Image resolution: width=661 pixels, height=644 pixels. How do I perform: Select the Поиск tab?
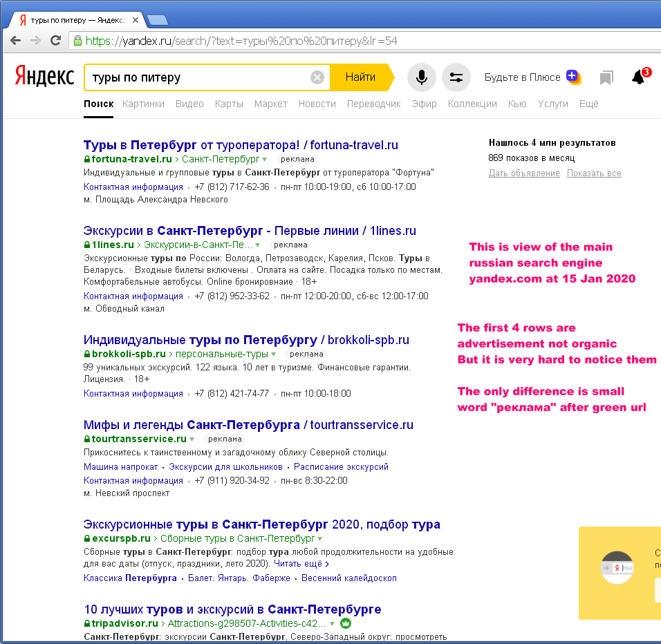(99, 104)
